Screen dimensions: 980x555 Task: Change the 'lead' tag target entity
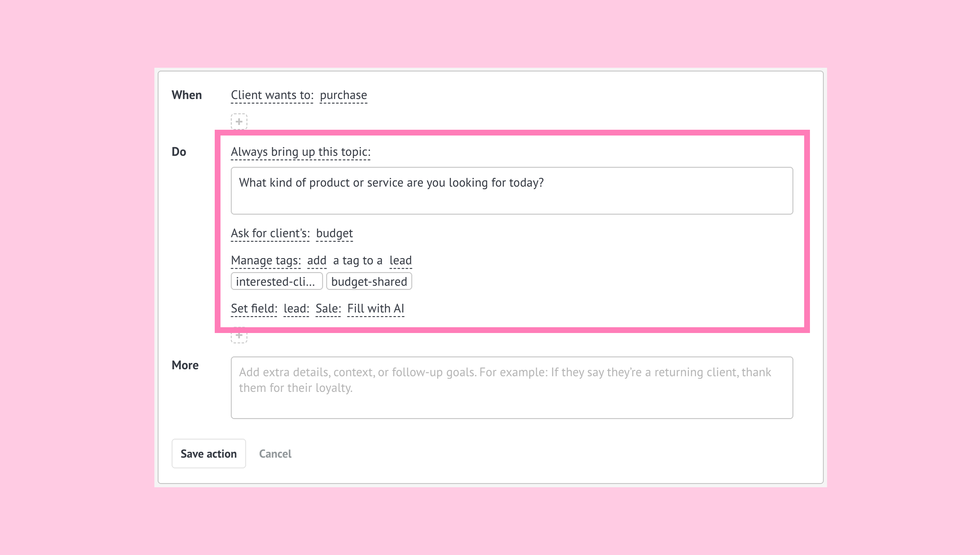(400, 260)
